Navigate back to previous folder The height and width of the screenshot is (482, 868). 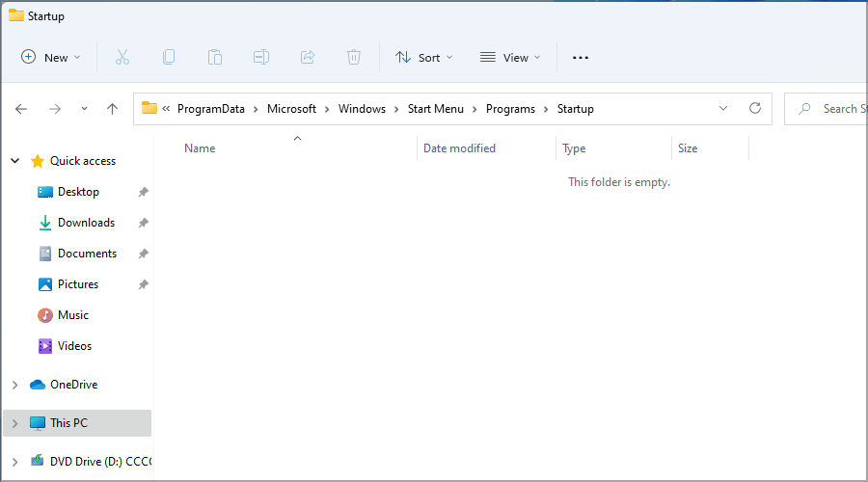click(x=21, y=109)
